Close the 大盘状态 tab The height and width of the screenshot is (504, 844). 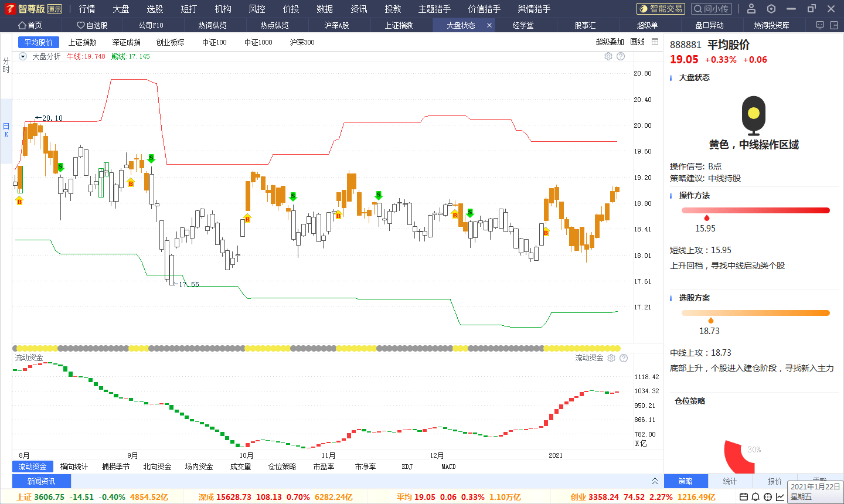(x=489, y=25)
